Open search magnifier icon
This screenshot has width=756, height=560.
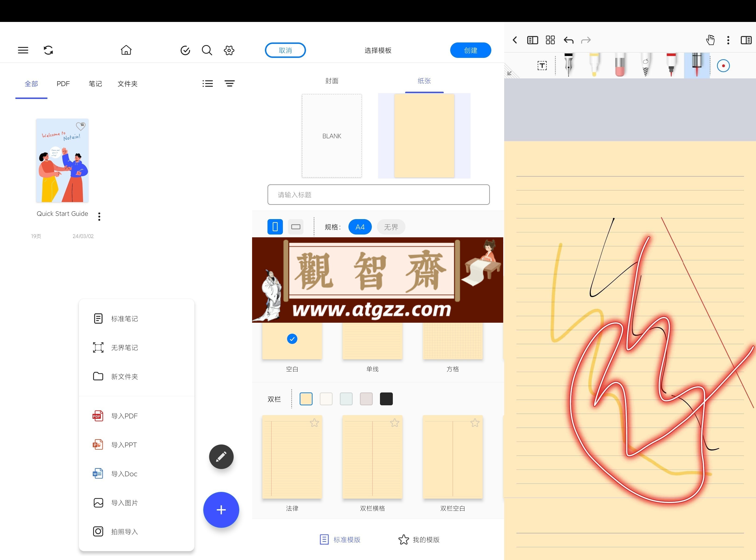(x=207, y=50)
